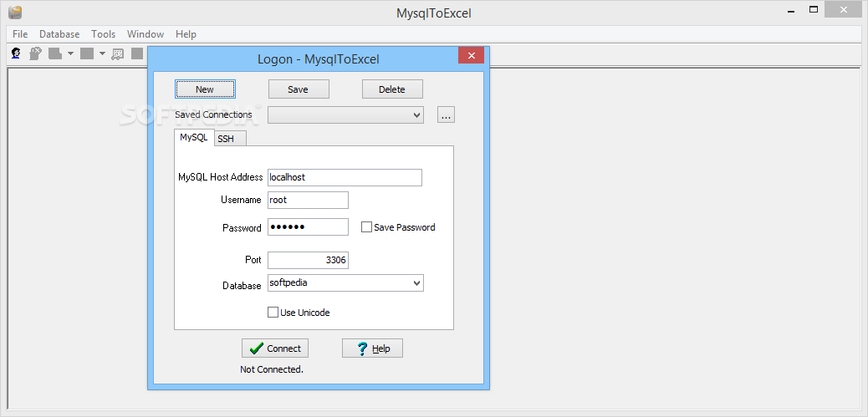The width and height of the screenshot is (868, 417).
Task: Click the MysqlToExcel app icon in title bar
Action: [x=15, y=13]
